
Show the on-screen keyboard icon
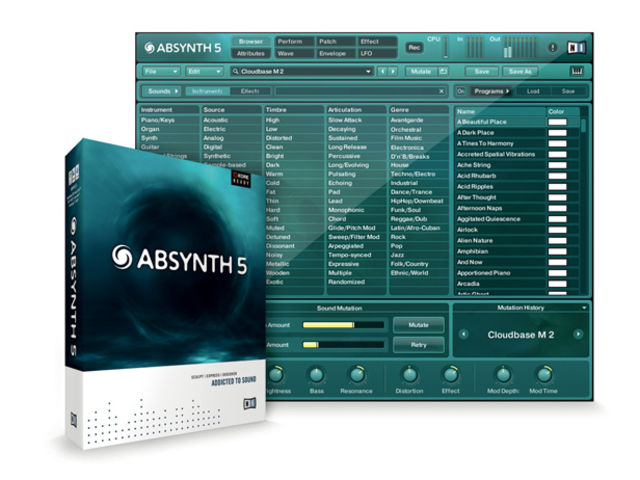tap(577, 71)
